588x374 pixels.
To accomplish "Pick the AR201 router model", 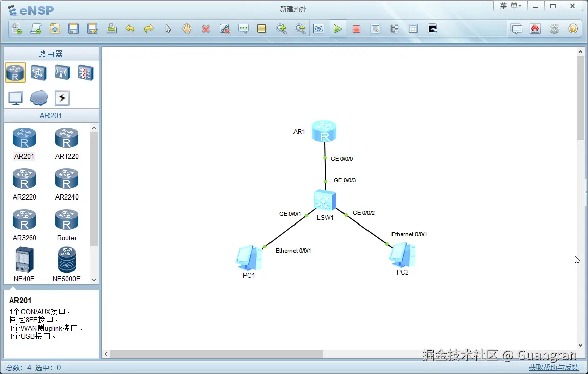I will pyautogui.click(x=24, y=144).
